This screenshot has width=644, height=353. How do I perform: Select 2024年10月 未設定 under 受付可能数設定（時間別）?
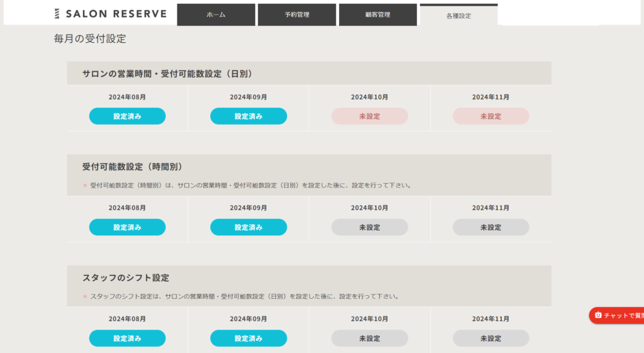click(x=370, y=227)
